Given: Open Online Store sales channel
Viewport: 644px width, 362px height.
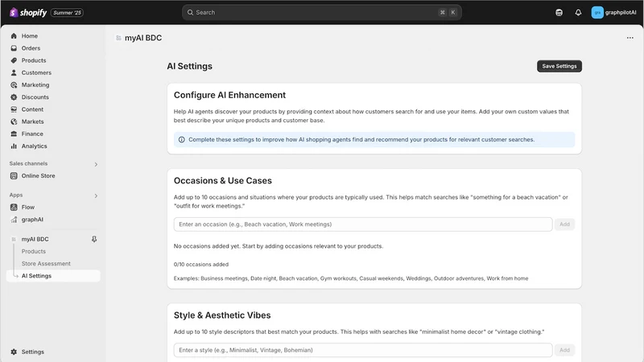Looking at the screenshot, I should pos(38,175).
